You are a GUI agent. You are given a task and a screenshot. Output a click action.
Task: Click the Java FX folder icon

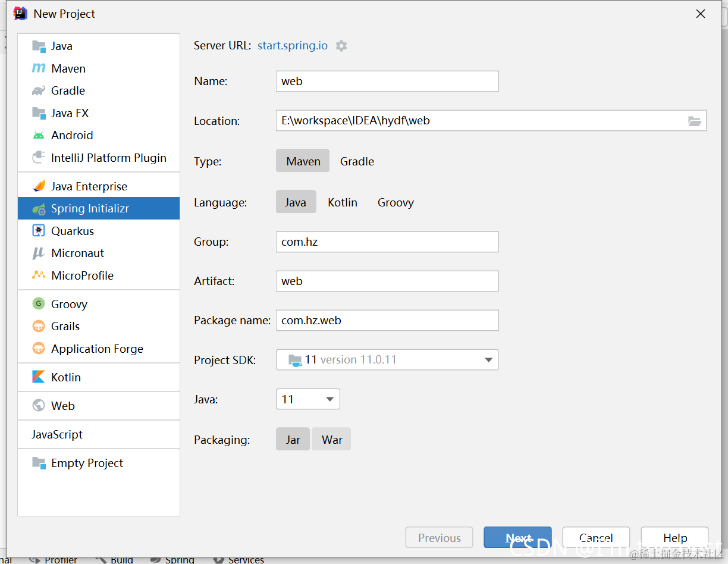click(x=39, y=113)
